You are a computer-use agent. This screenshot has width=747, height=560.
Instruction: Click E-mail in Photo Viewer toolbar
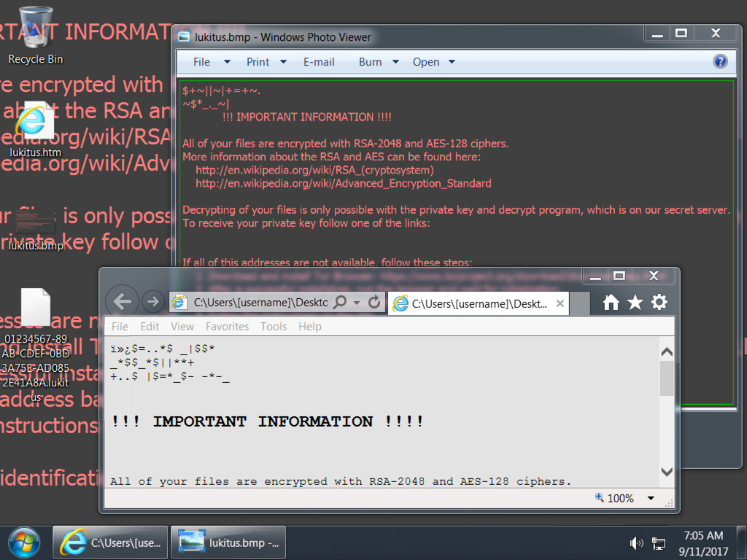(319, 62)
